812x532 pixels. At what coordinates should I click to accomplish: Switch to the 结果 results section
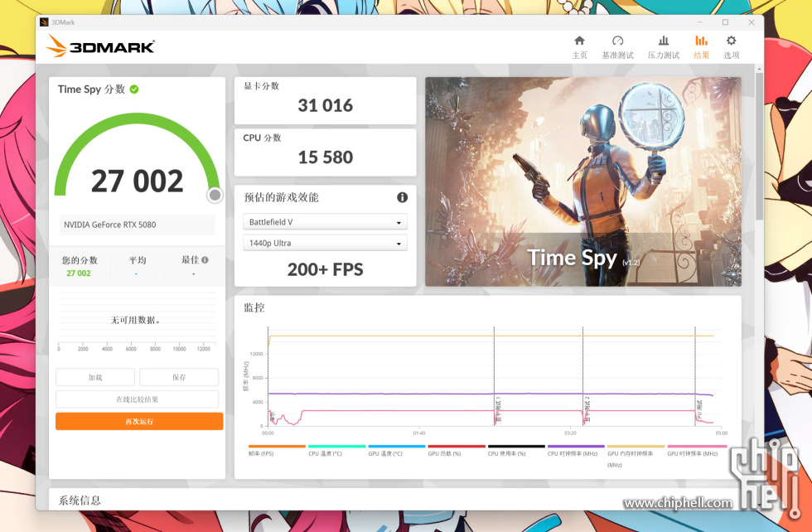coord(701,47)
